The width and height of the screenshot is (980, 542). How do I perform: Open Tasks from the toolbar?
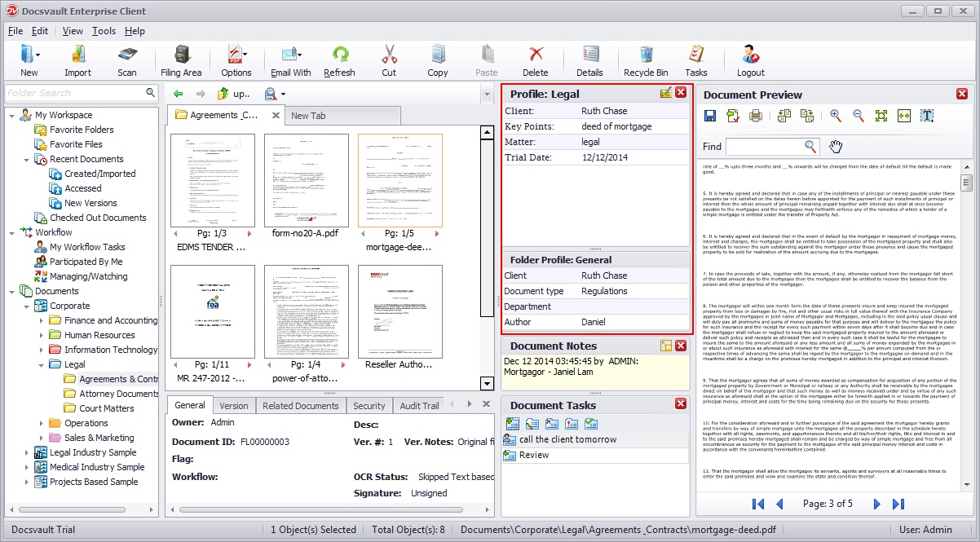[695, 61]
